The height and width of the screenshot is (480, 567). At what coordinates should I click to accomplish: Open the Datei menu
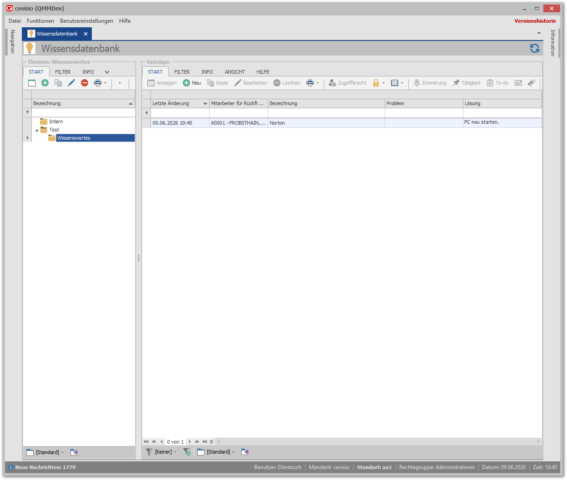(x=14, y=21)
